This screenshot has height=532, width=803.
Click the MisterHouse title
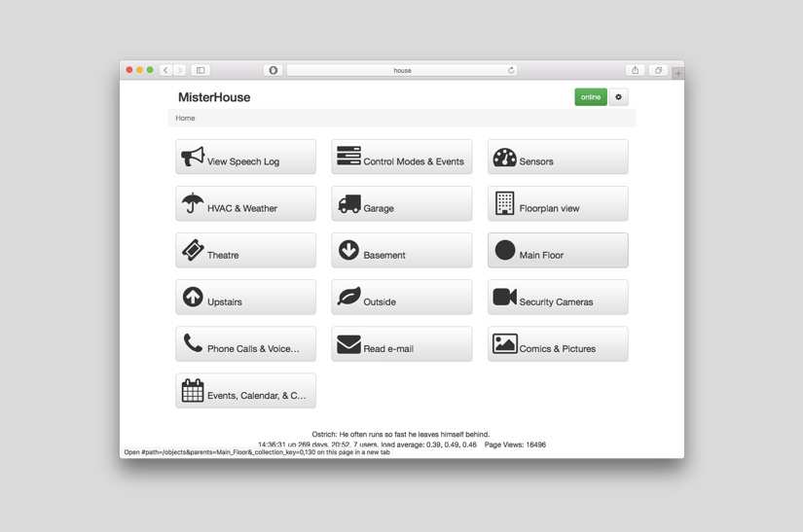[214, 97]
